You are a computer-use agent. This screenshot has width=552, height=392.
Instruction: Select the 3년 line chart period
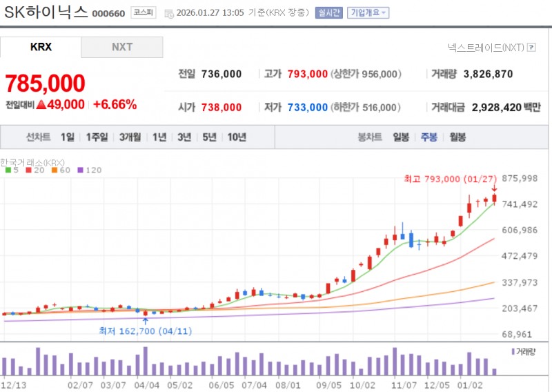(x=184, y=137)
